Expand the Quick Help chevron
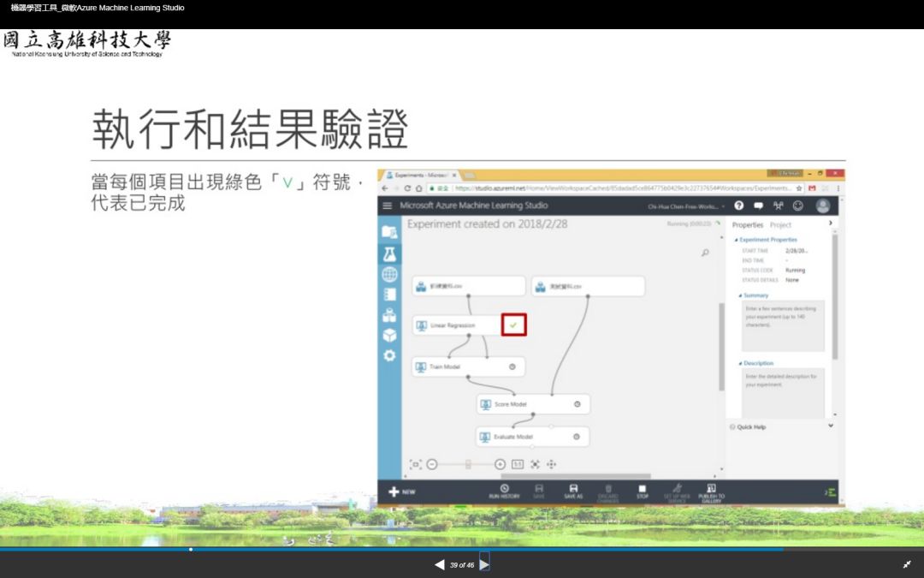Screen dimensions: 924x578 [830, 426]
